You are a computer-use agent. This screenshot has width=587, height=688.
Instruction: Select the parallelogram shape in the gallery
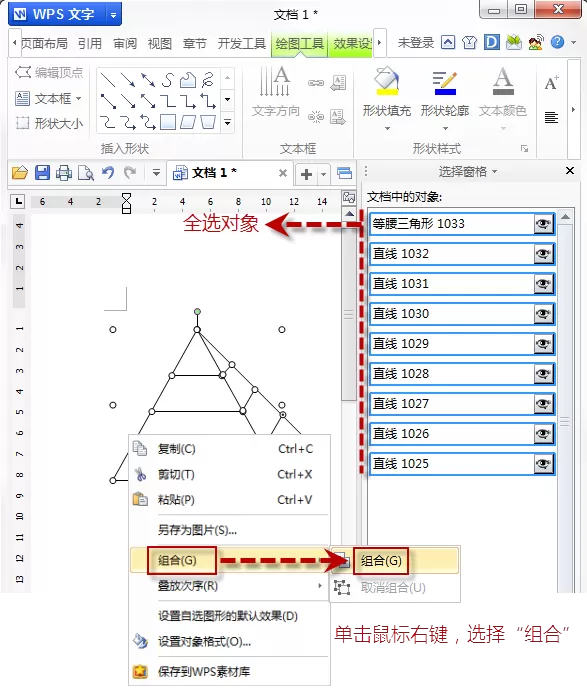[x=188, y=122]
